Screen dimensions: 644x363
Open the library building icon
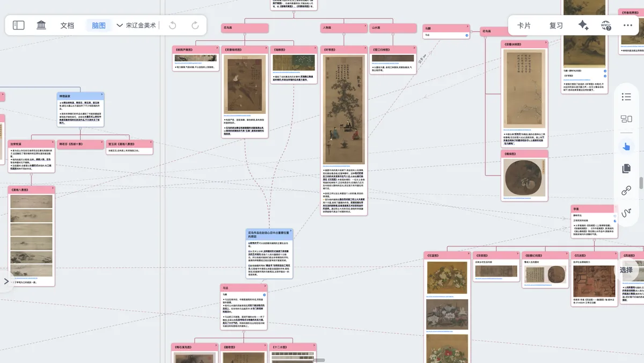coord(41,25)
